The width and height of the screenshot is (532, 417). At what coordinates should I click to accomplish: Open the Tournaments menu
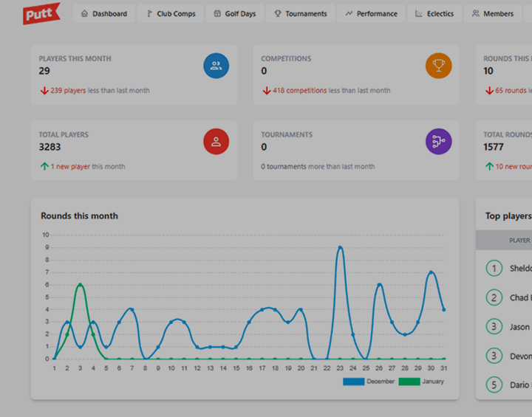click(299, 13)
